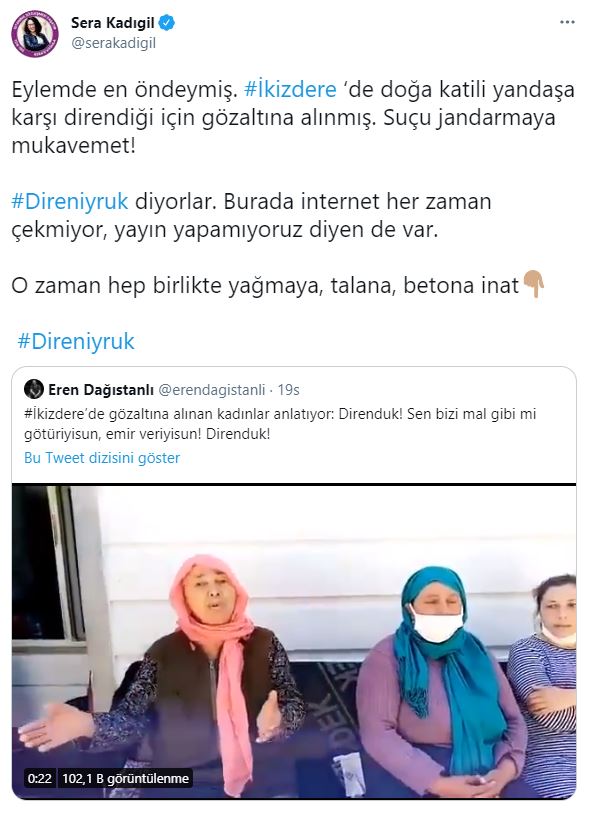
Task: Show thread via 'Bu Tweet dizisini göster'
Action: click(102, 458)
